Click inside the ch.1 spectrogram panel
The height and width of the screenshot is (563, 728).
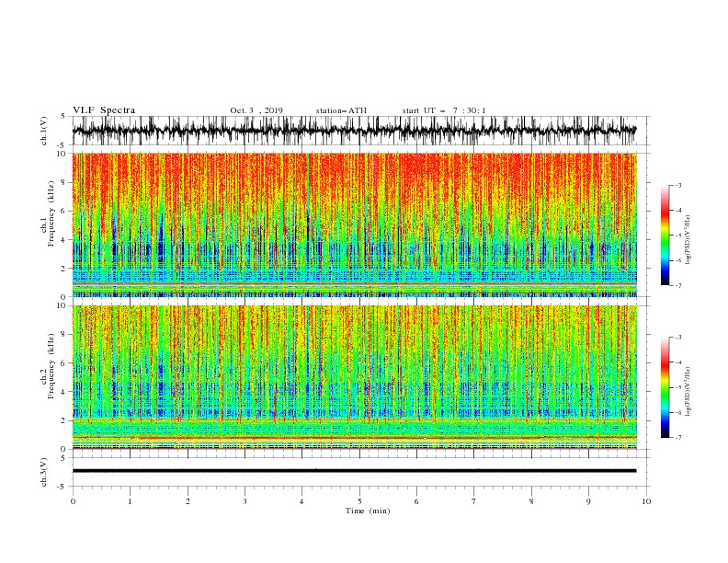click(354, 224)
